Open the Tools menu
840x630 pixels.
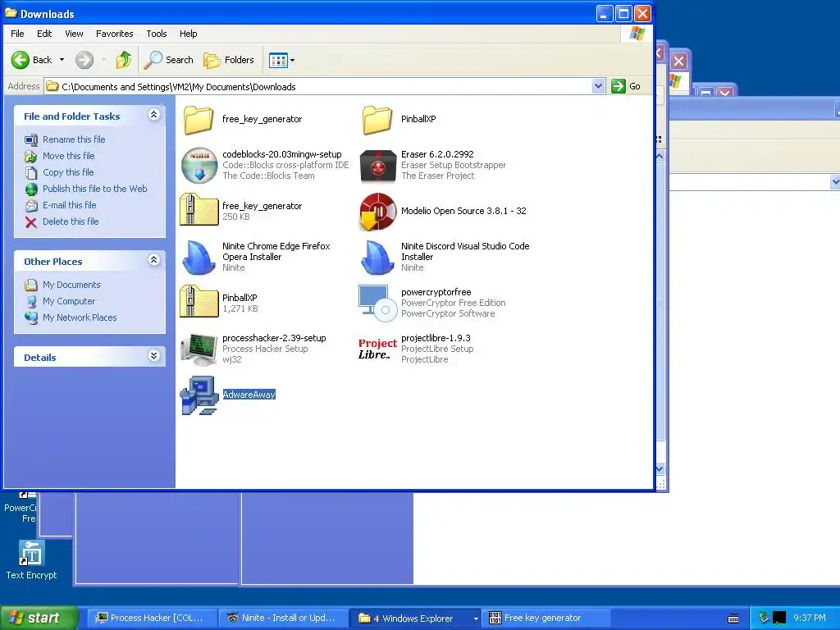(x=157, y=34)
